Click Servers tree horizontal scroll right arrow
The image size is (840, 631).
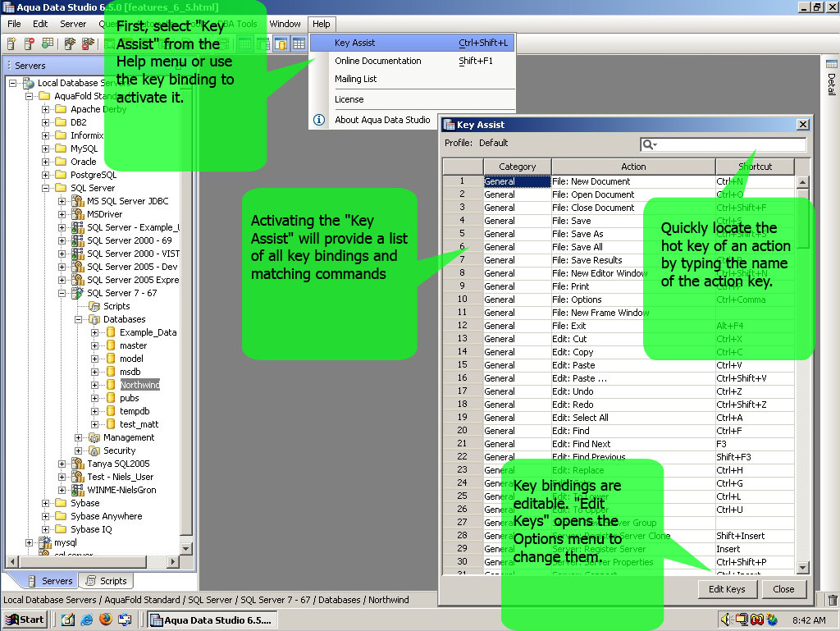click(x=172, y=562)
